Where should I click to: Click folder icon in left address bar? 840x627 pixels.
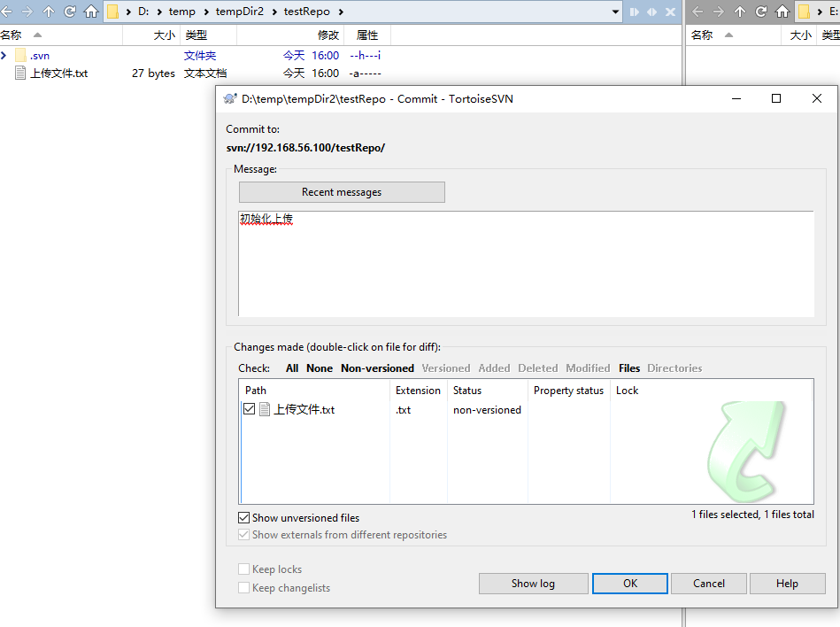(x=112, y=12)
